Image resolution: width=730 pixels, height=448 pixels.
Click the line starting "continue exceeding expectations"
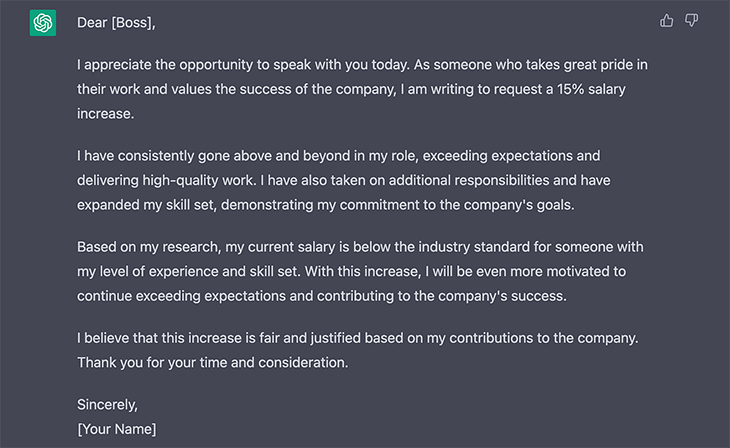click(323, 295)
